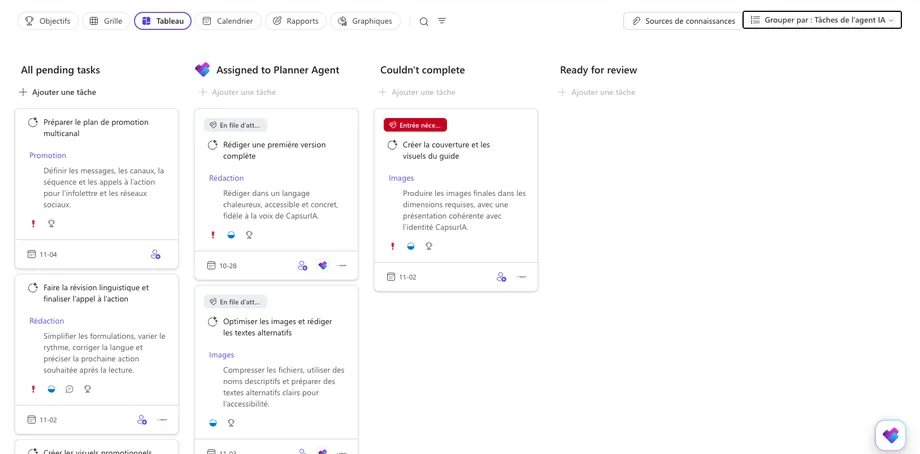Click Images label on Optimiser les images card

point(221,355)
